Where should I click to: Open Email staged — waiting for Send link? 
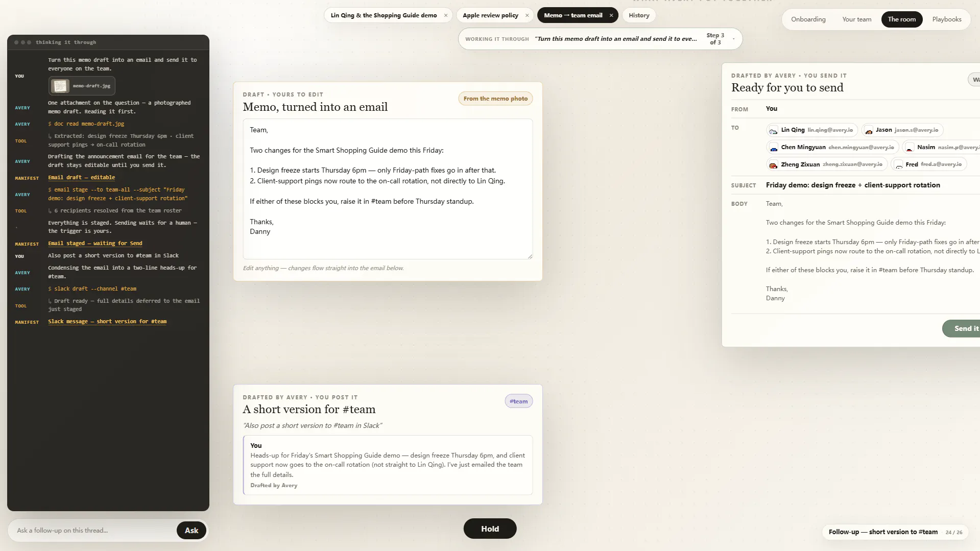(x=95, y=244)
